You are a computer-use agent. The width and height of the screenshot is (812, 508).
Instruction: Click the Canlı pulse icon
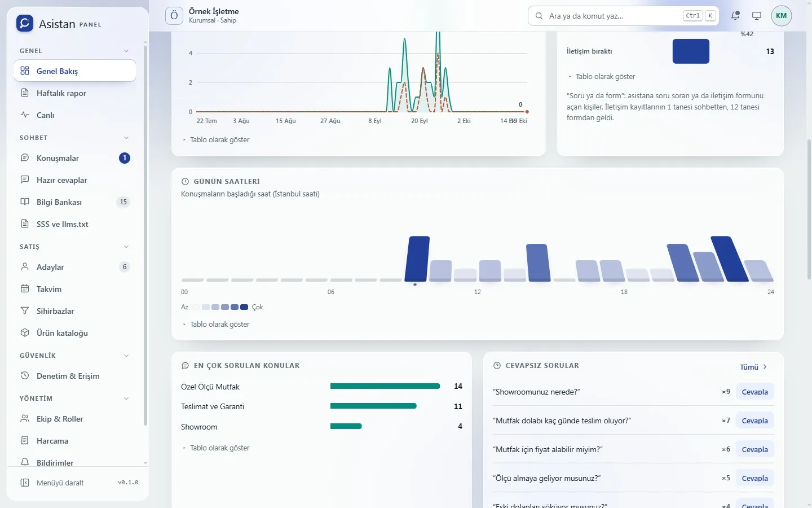click(x=25, y=115)
